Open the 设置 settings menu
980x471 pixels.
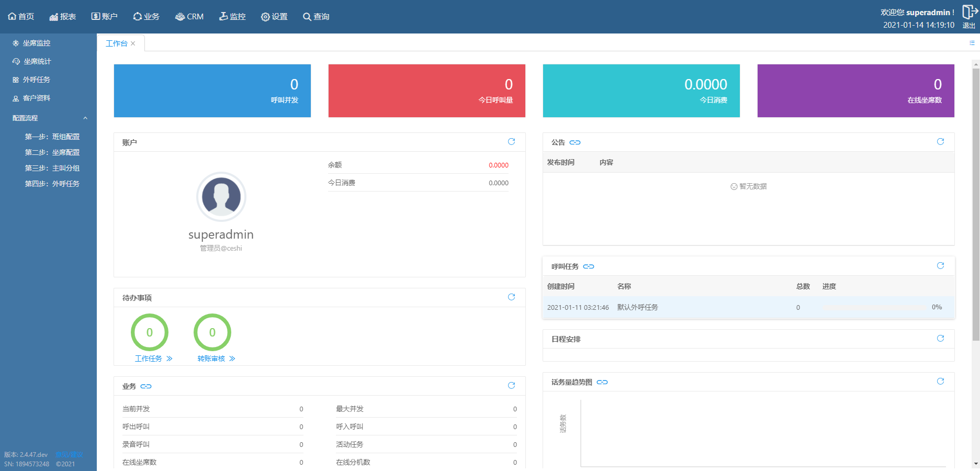click(274, 17)
